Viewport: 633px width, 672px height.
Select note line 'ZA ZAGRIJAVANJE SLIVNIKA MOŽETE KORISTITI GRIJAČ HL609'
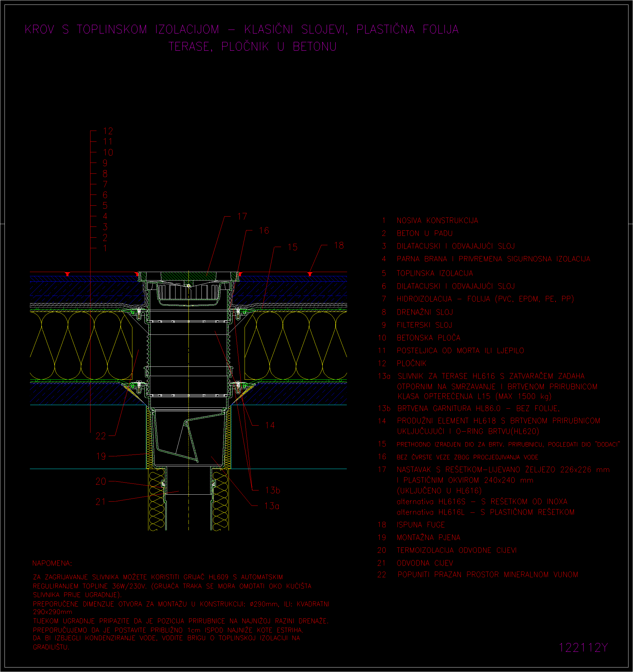(158, 577)
